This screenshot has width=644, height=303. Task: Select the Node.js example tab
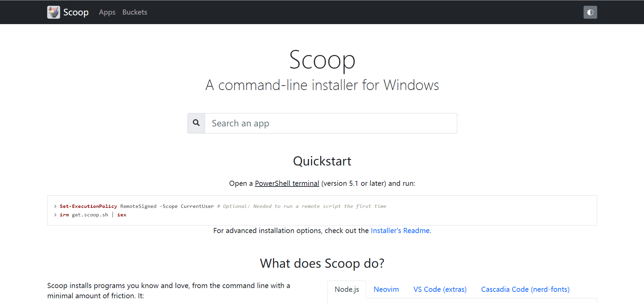click(x=347, y=289)
